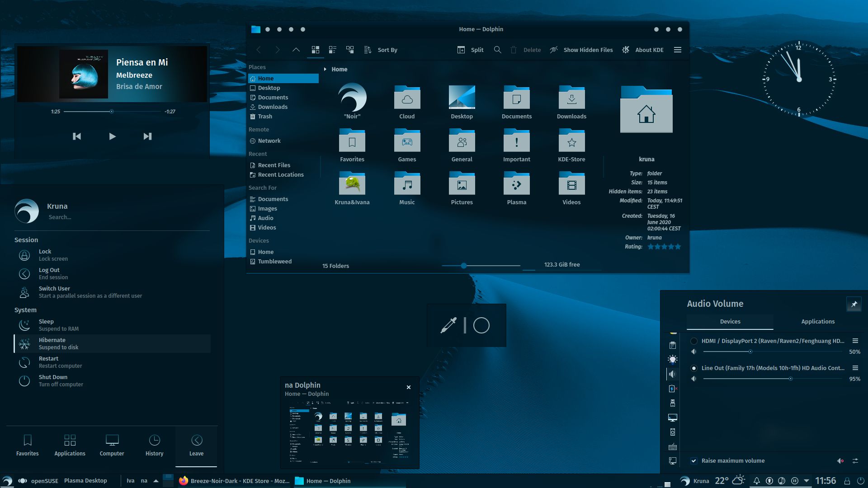Open the search in Dolphin toolbar
The image size is (868, 488).
click(x=497, y=50)
